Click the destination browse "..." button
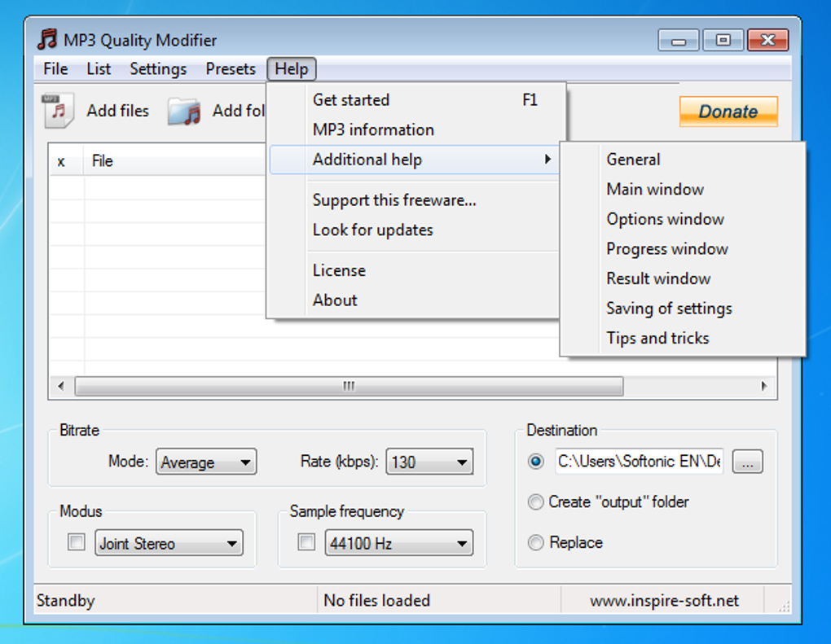 746,462
